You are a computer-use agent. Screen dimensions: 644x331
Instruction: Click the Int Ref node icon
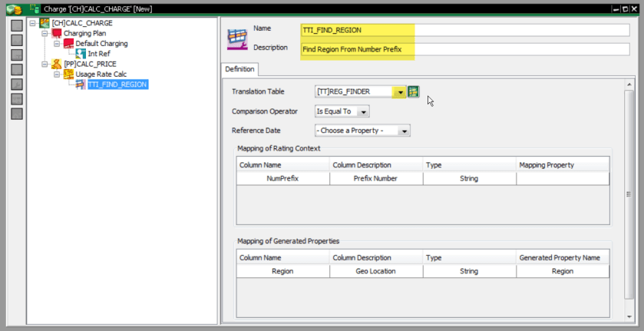pyautogui.click(x=81, y=54)
